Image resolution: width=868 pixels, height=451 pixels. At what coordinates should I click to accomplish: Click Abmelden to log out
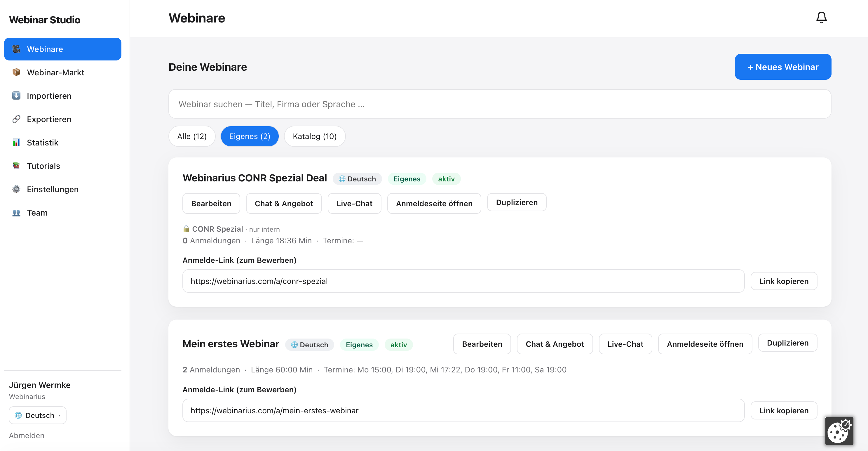27,436
